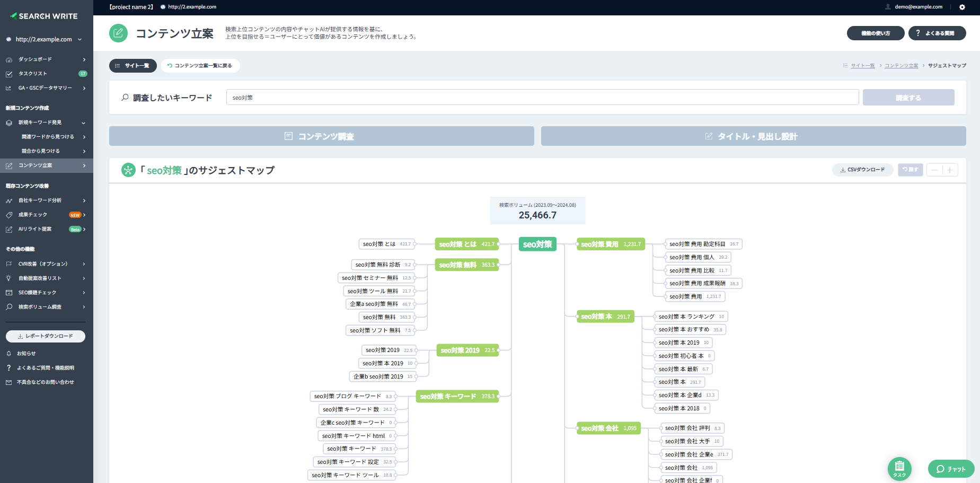The height and width of the screenshot is (483, 980).
Task: Click the seo対策 セミナー 無料 leaf node
Action: coord(376,278)
